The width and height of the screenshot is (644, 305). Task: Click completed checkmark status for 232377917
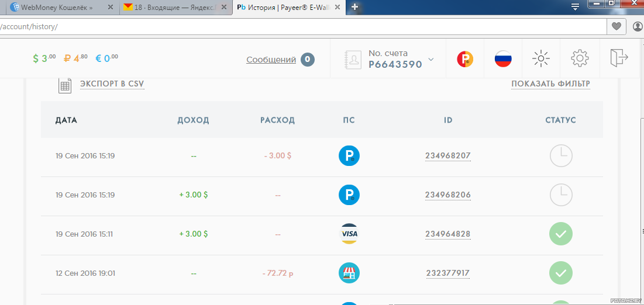pos(561,273)
